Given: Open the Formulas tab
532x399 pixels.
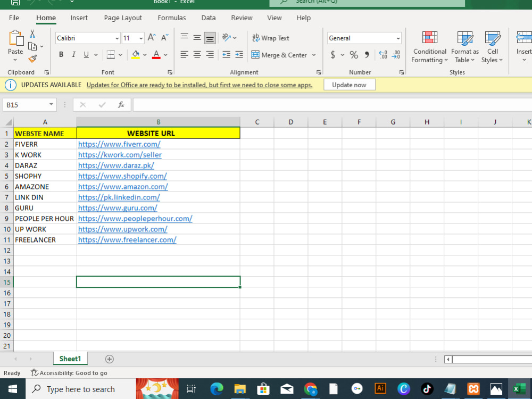Looking at the screenshot, I should tap(172, 18).
